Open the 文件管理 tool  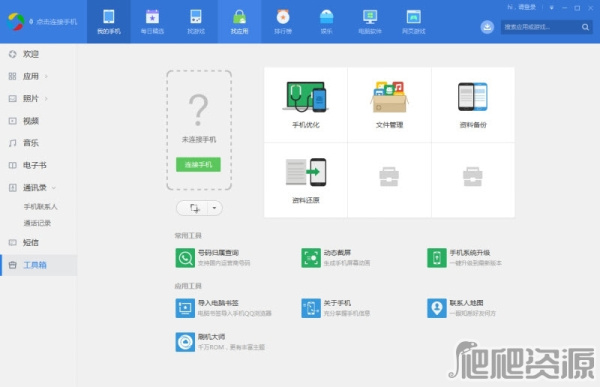tap(390, 105)
